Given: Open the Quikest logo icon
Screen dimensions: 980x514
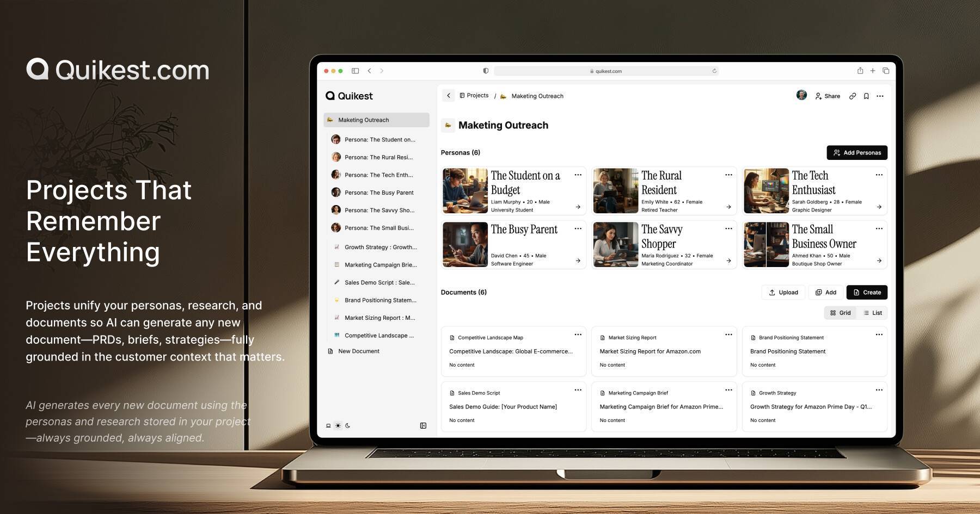Looking at the screenshot, I should [x=330, y=96].
